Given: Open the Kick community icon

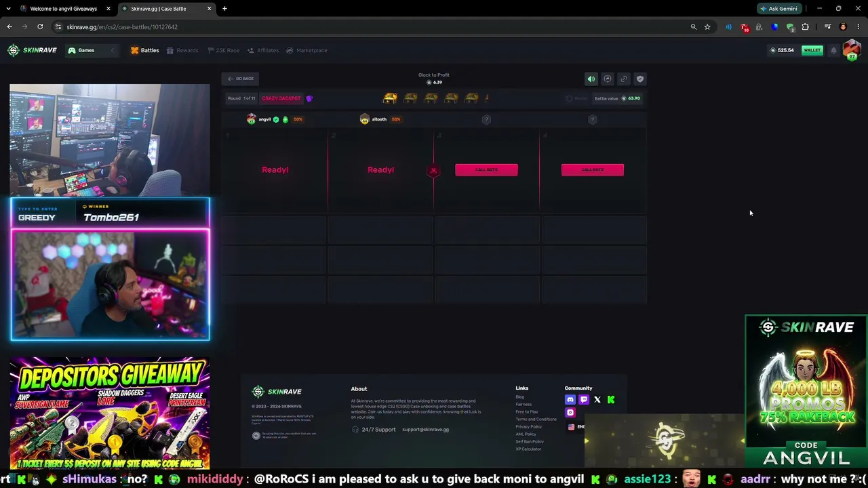Looking at the screenshot, I should [x=611, y=400].
